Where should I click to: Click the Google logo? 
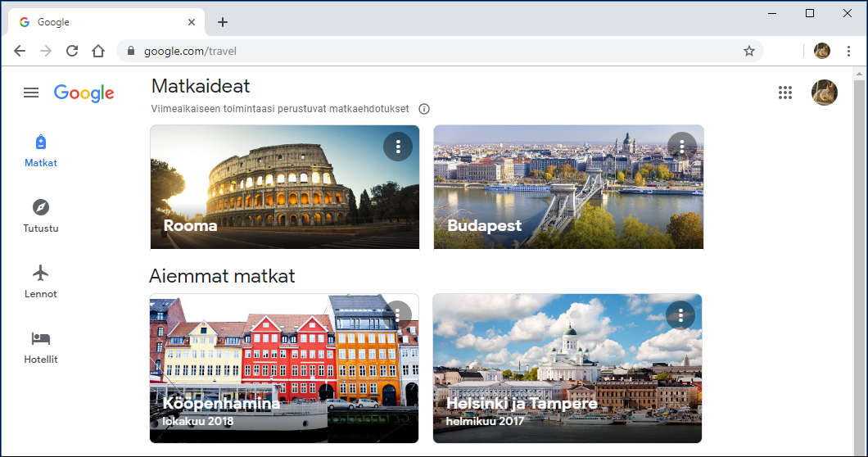click(x=84, y=93)
